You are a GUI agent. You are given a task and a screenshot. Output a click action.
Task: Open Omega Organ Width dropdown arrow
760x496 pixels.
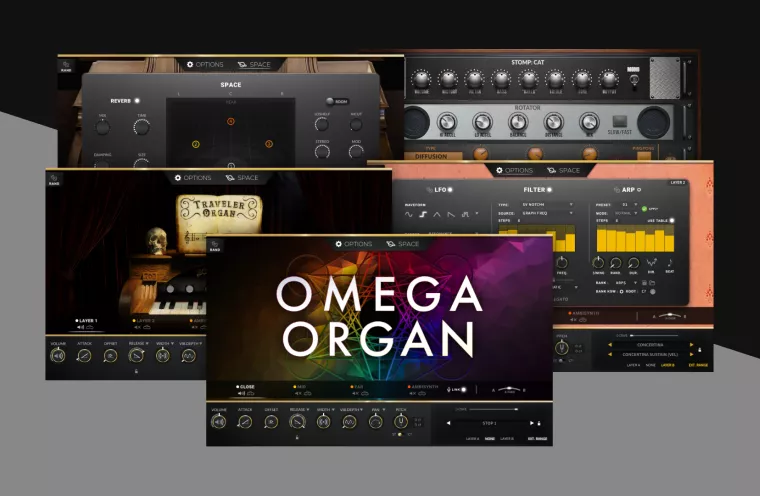[x=333, y=410]
